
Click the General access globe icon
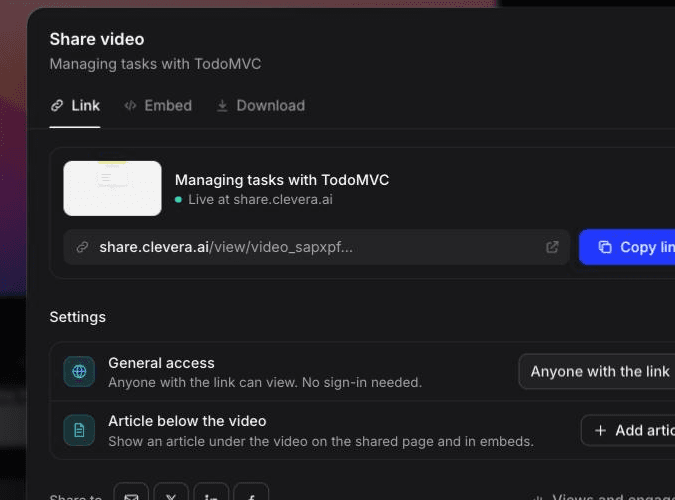coord(79,372)
